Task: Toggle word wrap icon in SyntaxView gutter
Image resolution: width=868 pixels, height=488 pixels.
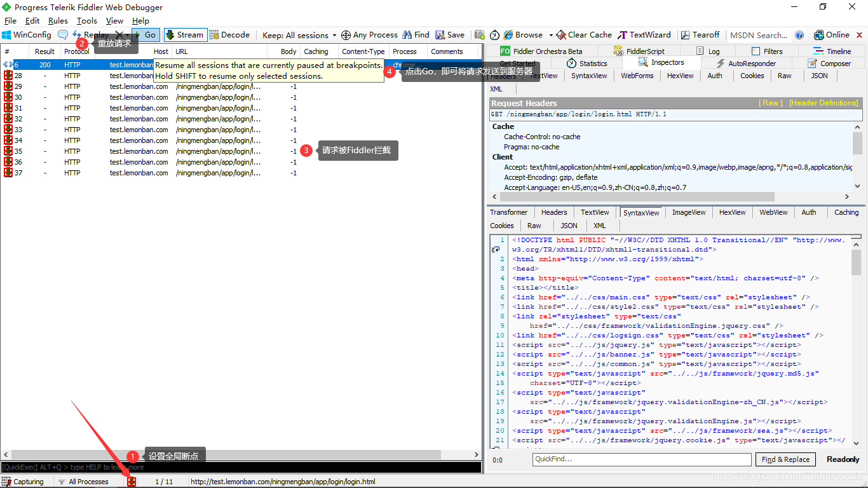Action: pyautogui.click(x=496, y=250)
